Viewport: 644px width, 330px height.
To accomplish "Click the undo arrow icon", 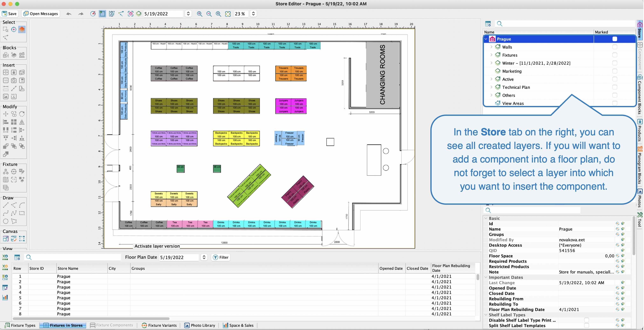I will (69, 14).
